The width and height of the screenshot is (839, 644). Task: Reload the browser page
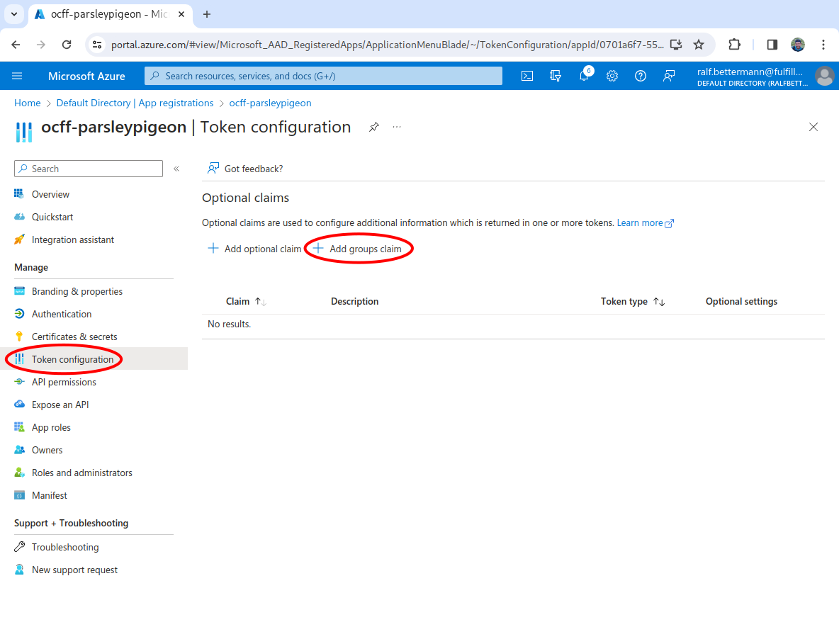point(67,45)
